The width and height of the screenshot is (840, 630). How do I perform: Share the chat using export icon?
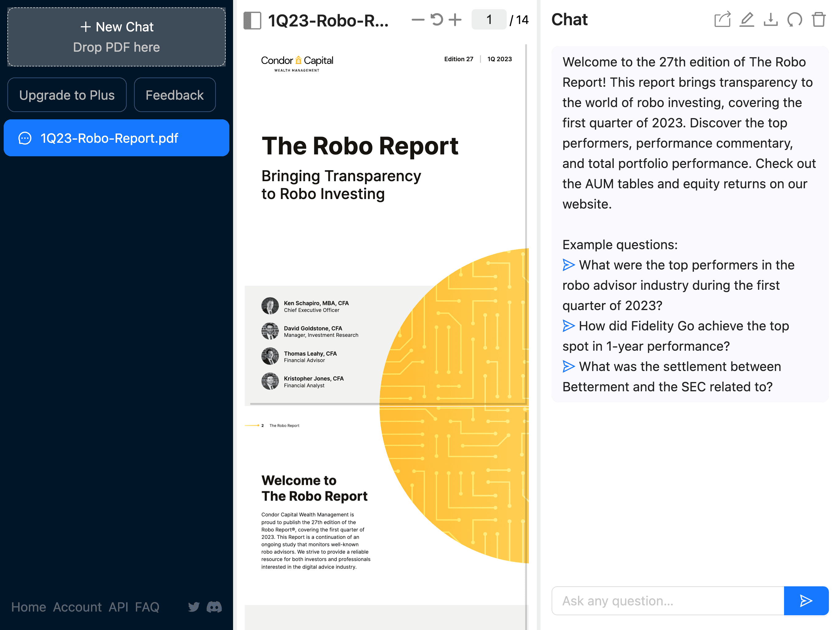(x=722, y=20)
